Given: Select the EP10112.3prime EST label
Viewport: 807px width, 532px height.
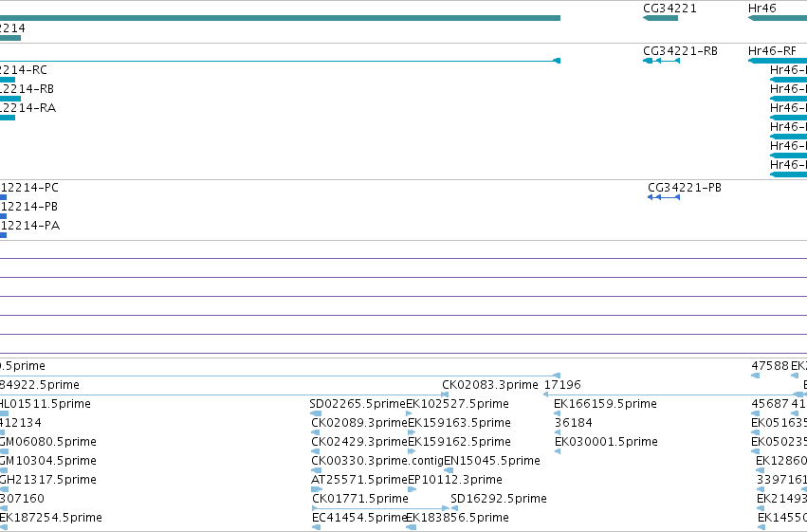Looking at the screenshot, I should coord(455,480).
